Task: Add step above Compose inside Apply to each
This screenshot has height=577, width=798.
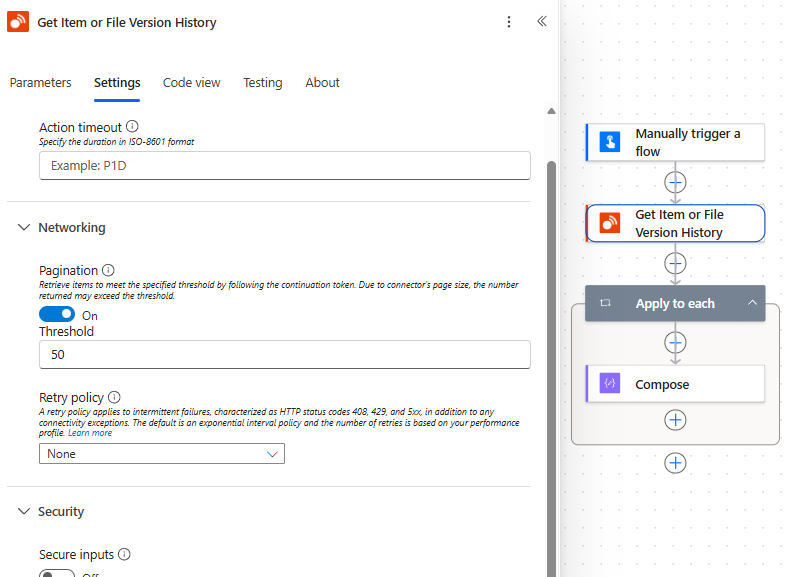Action: [x=675, y=342]
